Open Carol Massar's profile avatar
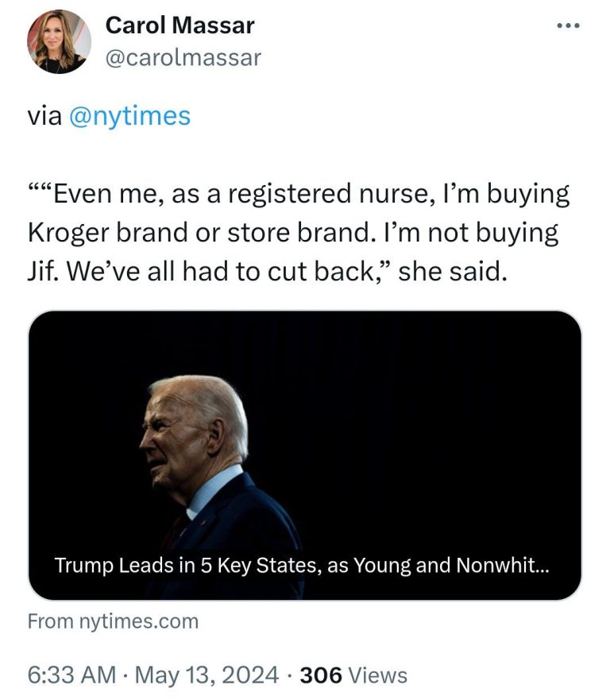 (59, 41)
